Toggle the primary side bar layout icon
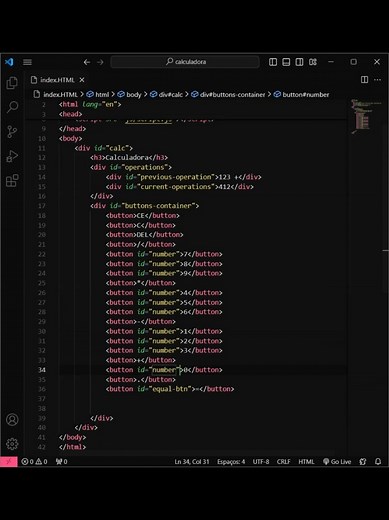389x520 pixels. (x=273, y=62)
